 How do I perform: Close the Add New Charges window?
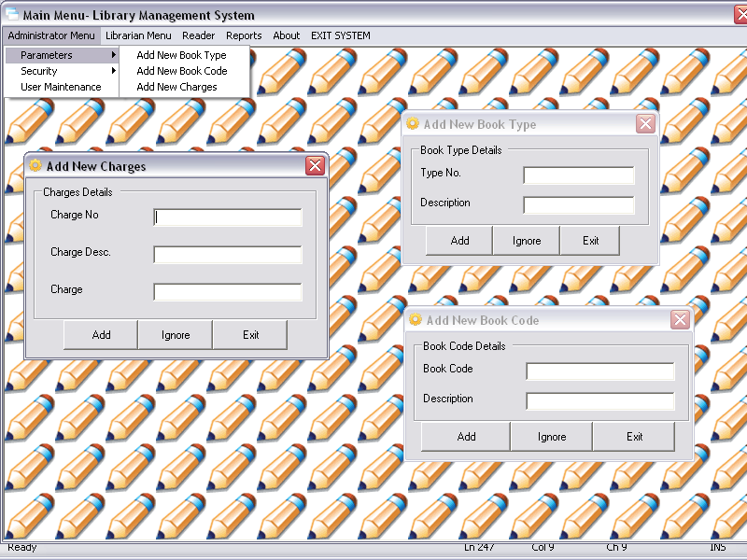point(315,166)
